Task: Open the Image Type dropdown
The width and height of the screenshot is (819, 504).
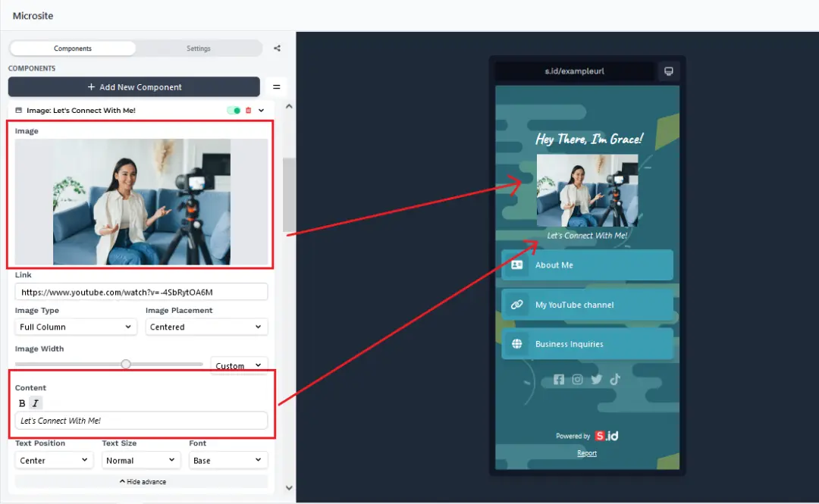Action: coord(76,327)
